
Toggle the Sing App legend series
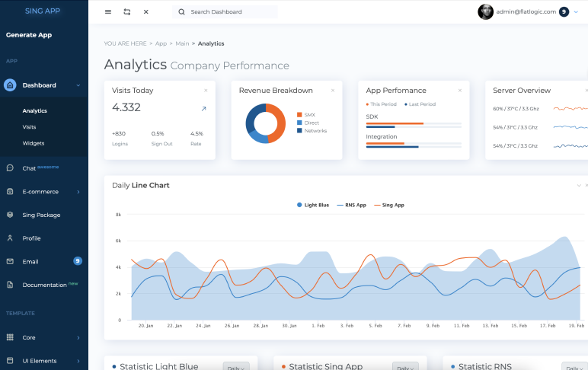pos(388,205)
